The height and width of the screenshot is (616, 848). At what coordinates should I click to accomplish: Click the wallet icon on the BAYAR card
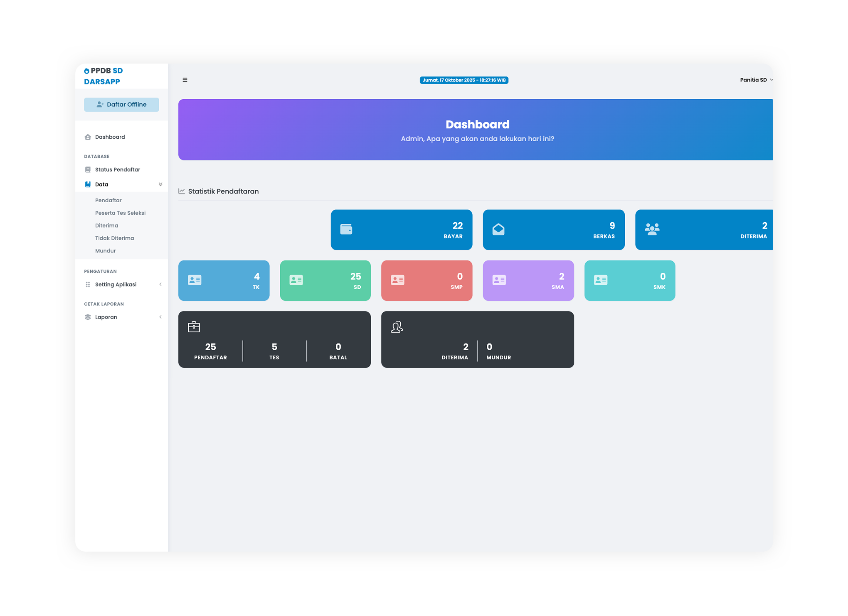[x=345, y=229]
